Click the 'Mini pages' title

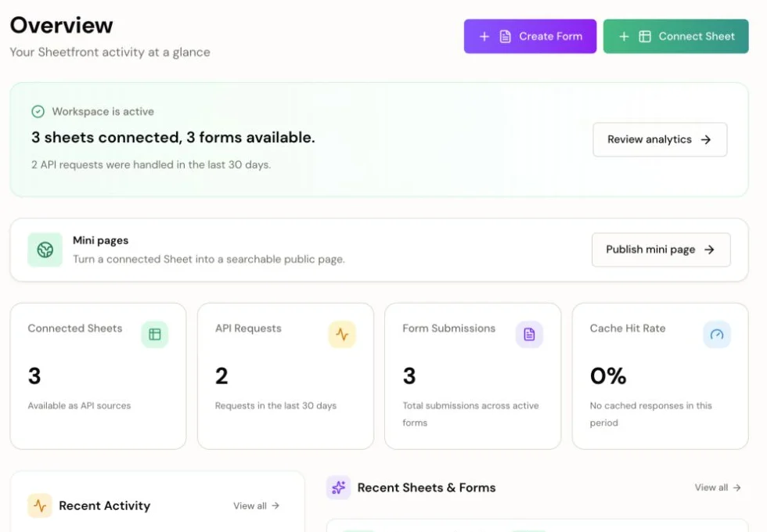coord(101,241)
